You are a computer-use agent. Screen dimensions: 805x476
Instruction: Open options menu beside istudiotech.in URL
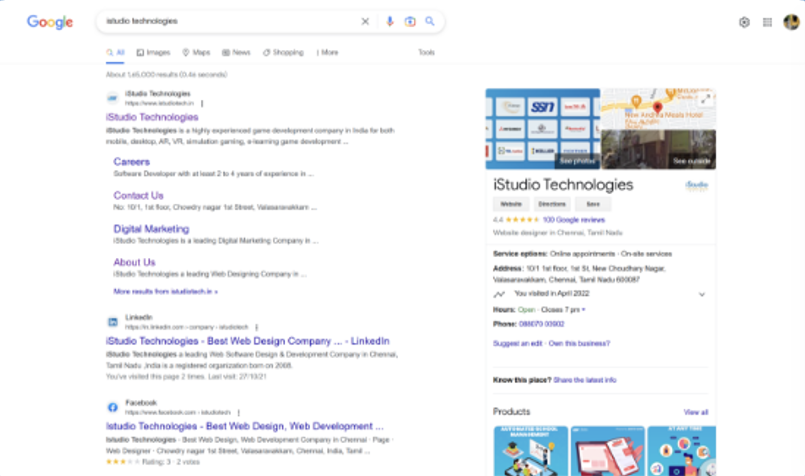(x=202, y=103)
